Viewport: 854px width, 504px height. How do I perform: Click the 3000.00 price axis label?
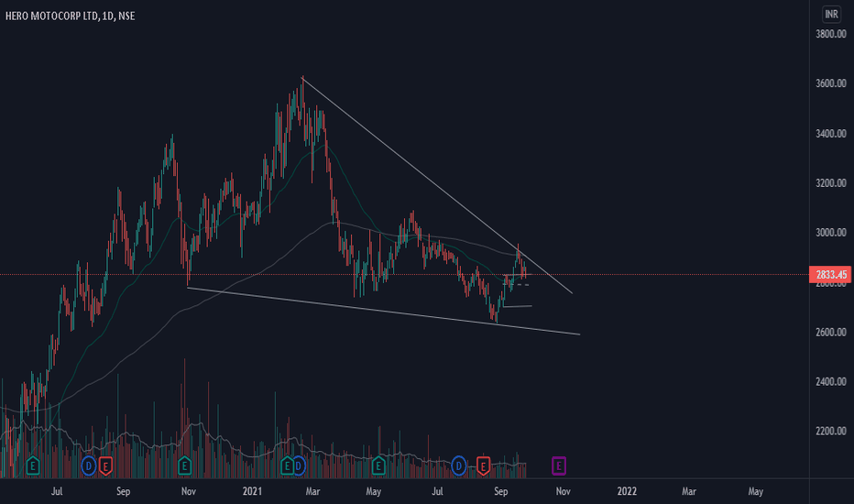[830, 233]
